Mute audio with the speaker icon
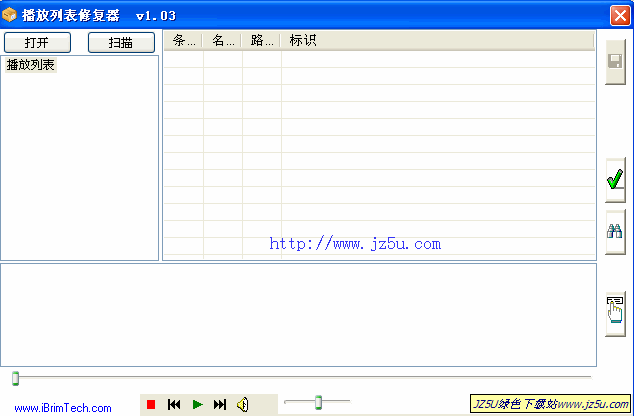Image resolution: width=634 pixels, height=416 pixels. (242, 404)
